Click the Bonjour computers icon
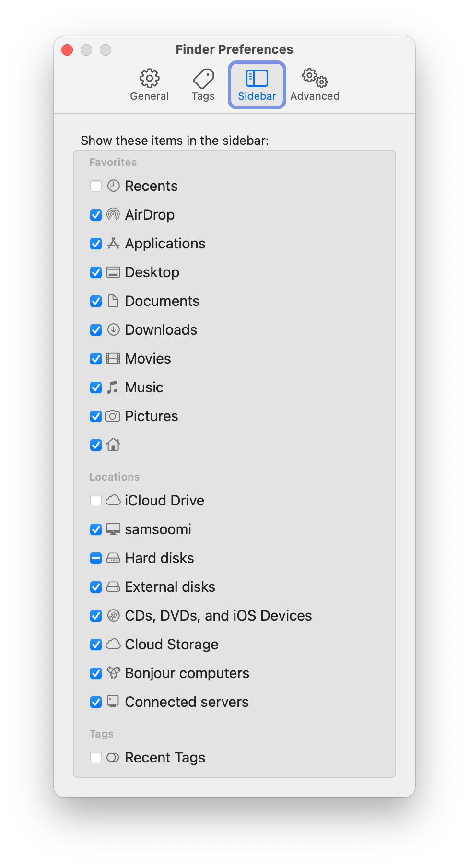 coord(113,673)
